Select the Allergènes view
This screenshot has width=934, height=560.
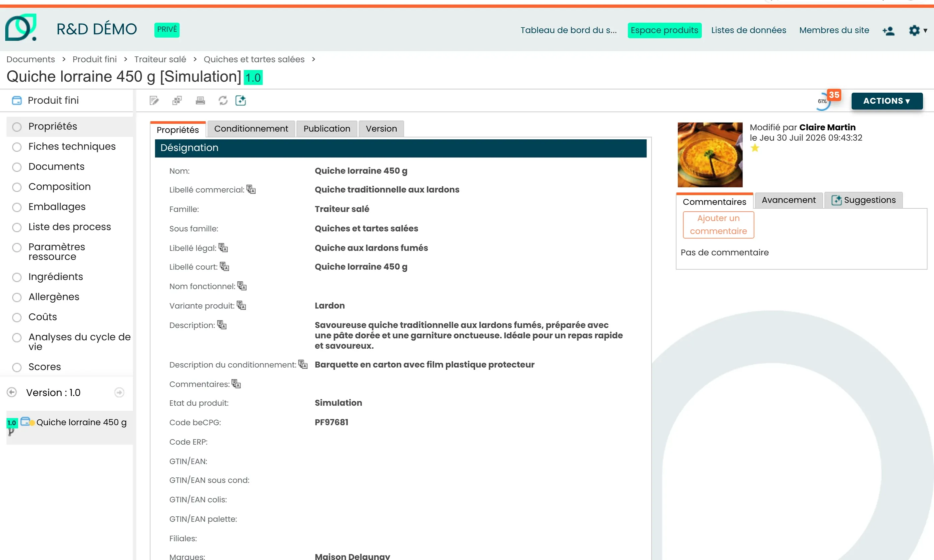tap(54, 297)
